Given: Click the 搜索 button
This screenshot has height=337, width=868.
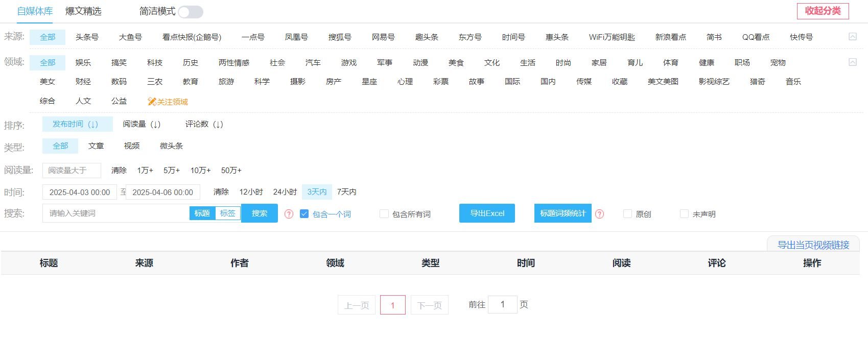Looking at the screenshot, I should pyautogui.click(x=260, y=213).
